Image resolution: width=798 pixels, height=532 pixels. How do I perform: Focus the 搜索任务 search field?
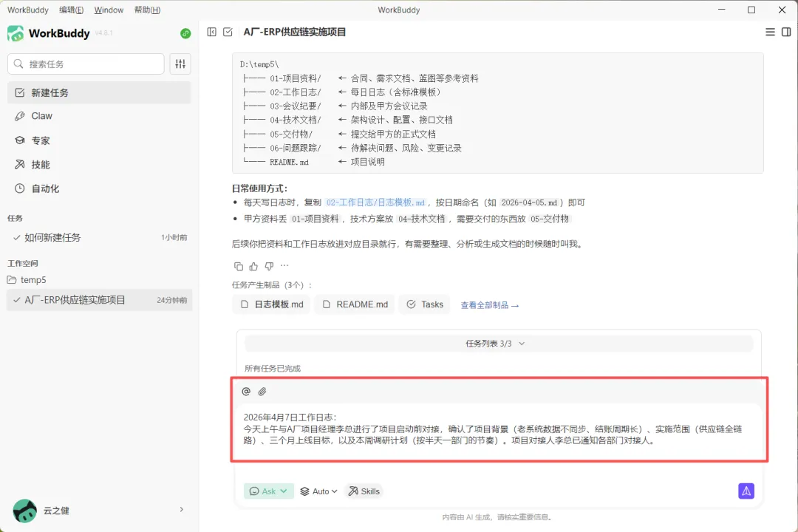[86, 64]
